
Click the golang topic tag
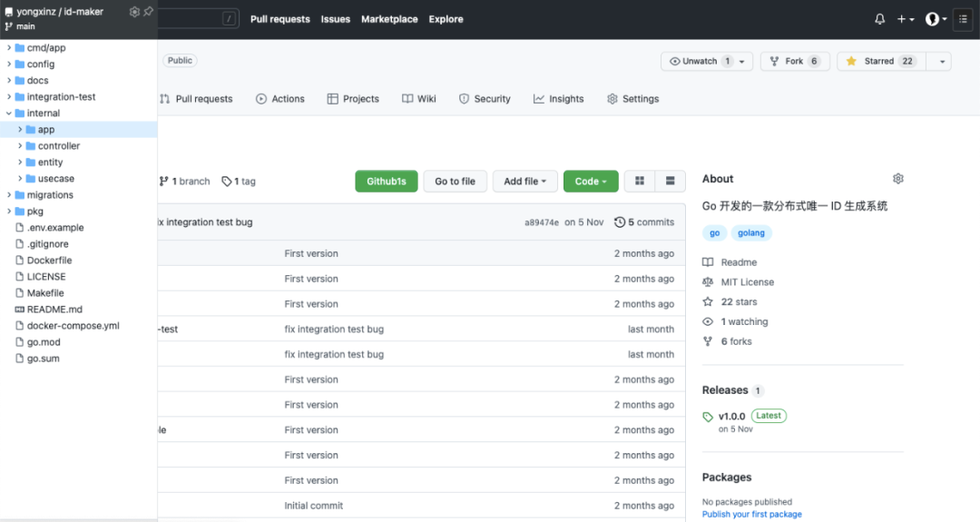pos(751,232)
